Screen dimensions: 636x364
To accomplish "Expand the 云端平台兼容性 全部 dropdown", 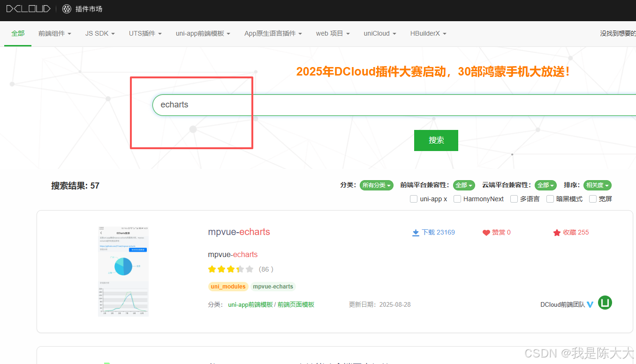I will [545, 185].
